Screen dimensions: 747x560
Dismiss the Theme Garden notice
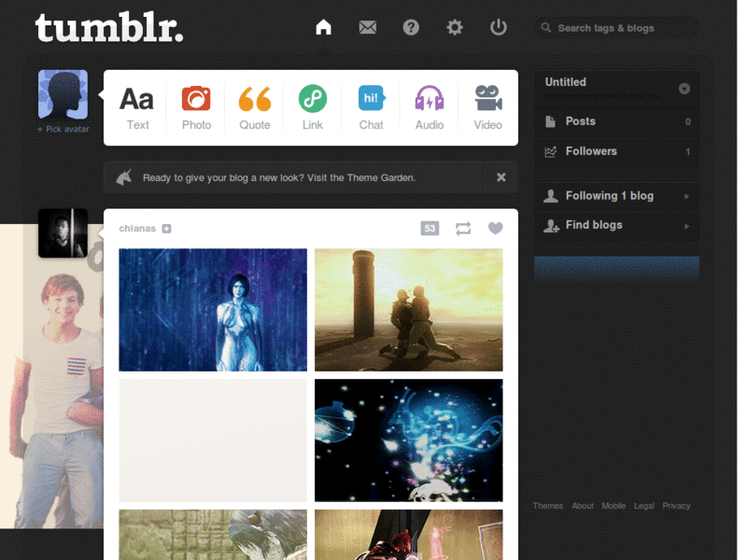click(501, 177)
